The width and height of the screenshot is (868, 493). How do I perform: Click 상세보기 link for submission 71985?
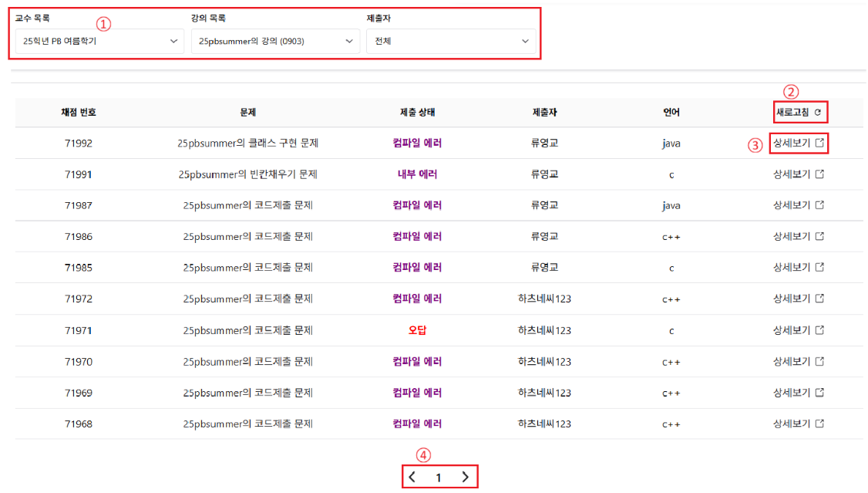point(792,267)
